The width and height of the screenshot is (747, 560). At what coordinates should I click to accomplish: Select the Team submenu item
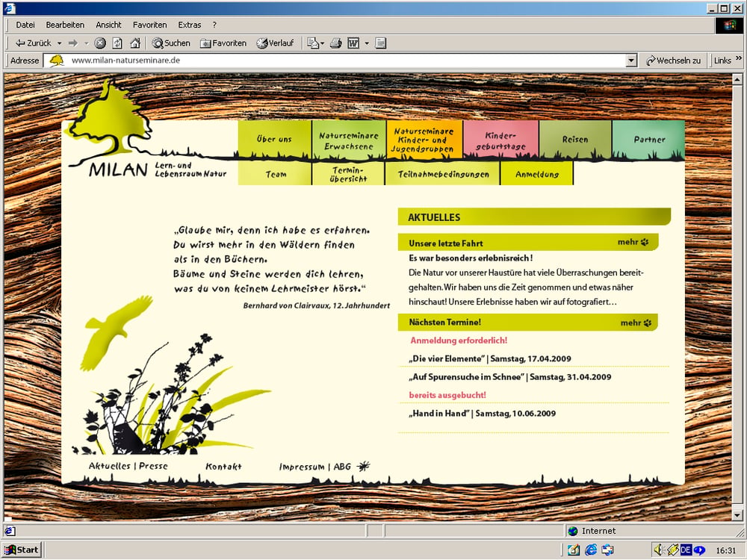point(275,174)
